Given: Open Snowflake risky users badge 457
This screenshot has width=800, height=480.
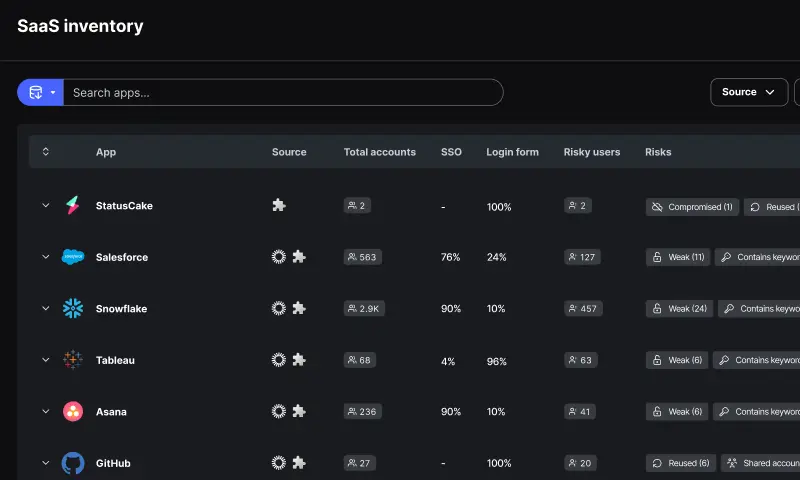Looking at the screenshot, I should [583, 309].
